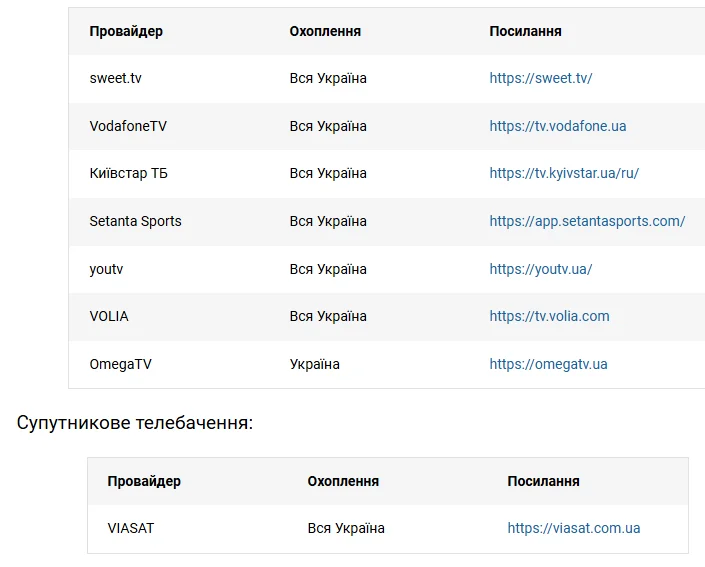The image size is (705, 567).
Task: Select the Setanta Sports provider cell
Action: coord(135,221)
